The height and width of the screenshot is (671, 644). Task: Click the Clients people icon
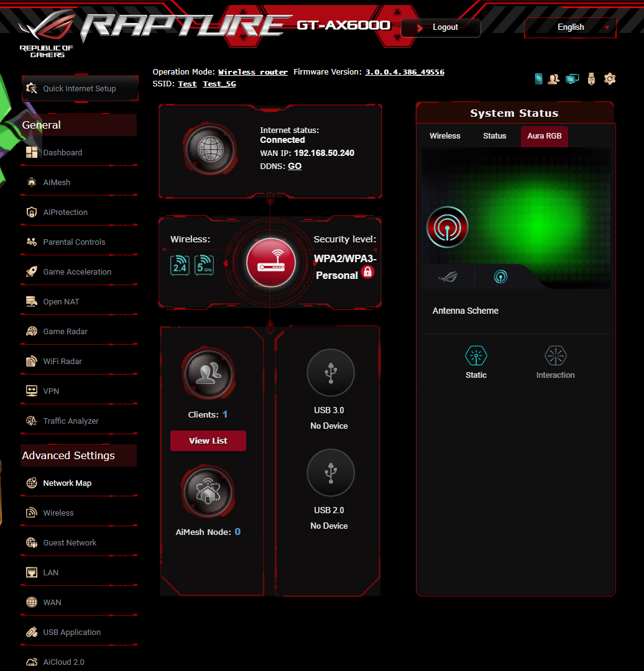(208, 373)
